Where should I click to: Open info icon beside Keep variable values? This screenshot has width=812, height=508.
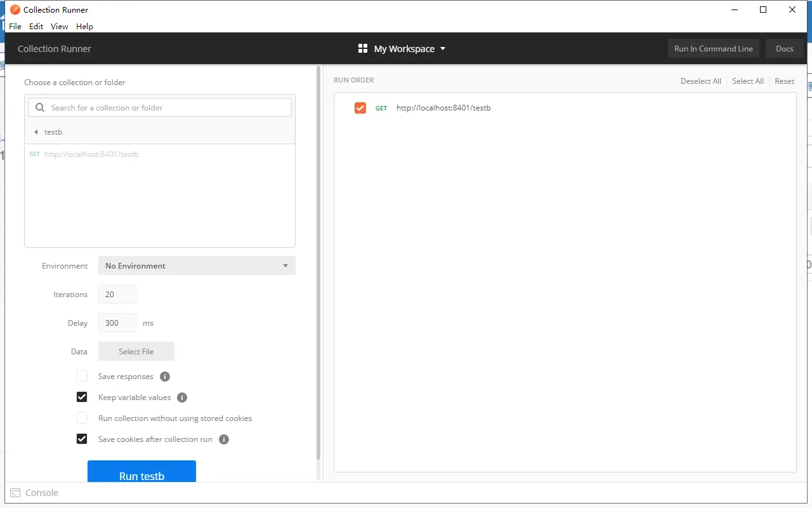[x=182, y=398]
